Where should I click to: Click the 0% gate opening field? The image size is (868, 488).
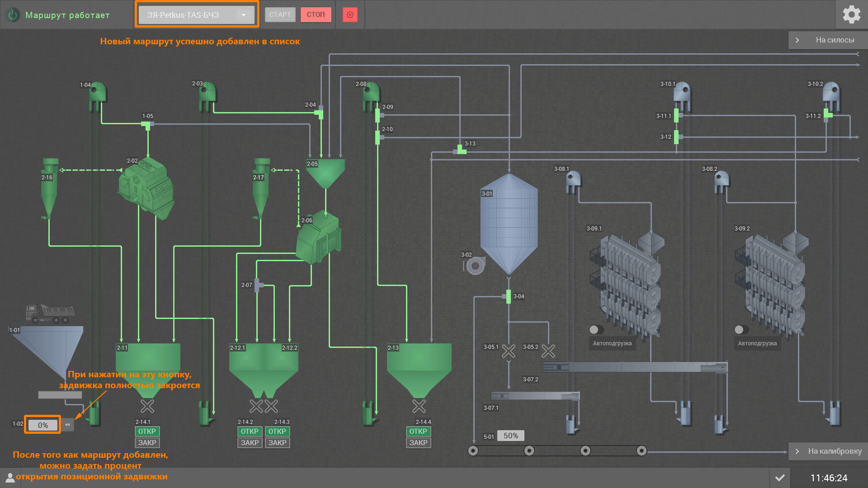(x=42, y=425)
